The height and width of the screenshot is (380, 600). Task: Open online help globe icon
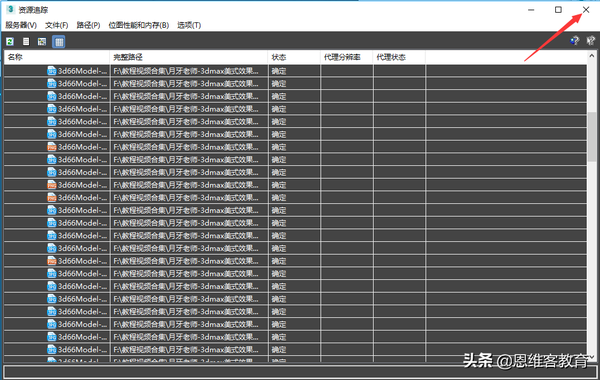(x=575, y=40)
